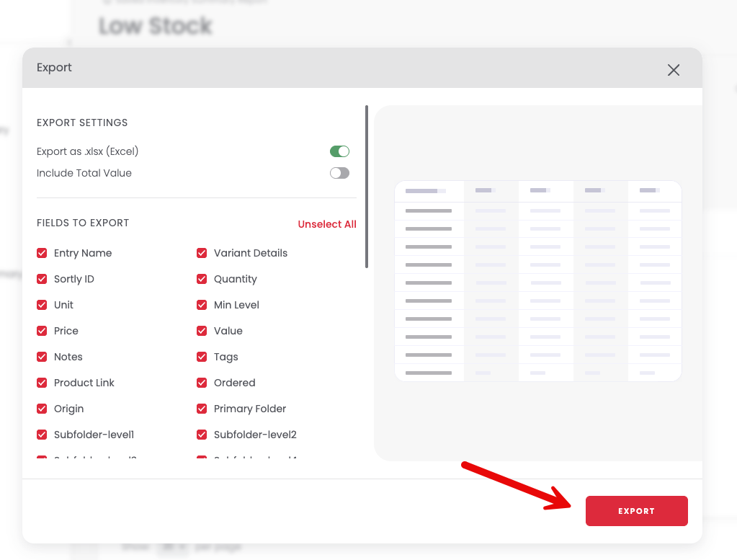737x560 pixels.
Task: Enable Include Total Value switch
Action: pyautogui.click(x=339, y=173)
